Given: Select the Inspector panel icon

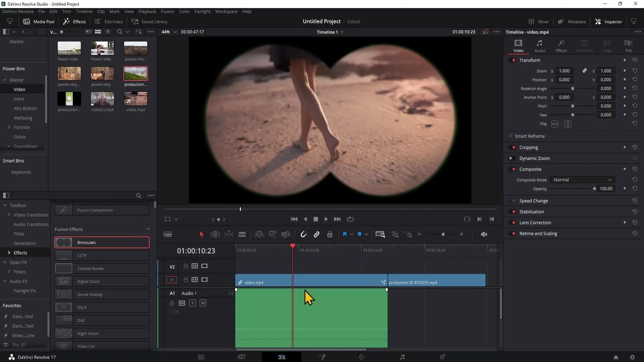Looking at the screenshot, I should pyautogui.click(x=598, y=21).
